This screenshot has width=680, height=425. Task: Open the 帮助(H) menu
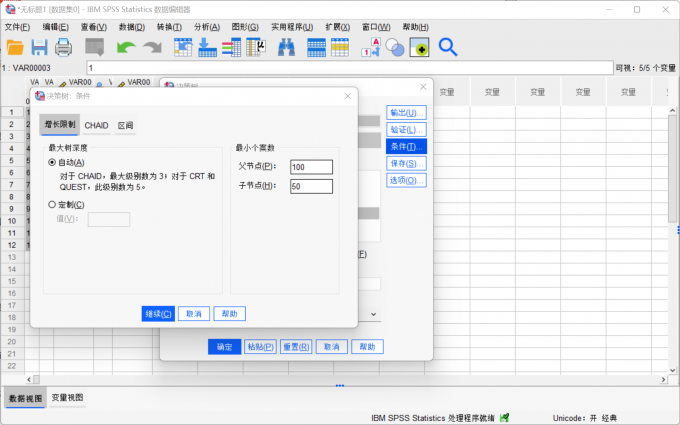click(415, 27)
